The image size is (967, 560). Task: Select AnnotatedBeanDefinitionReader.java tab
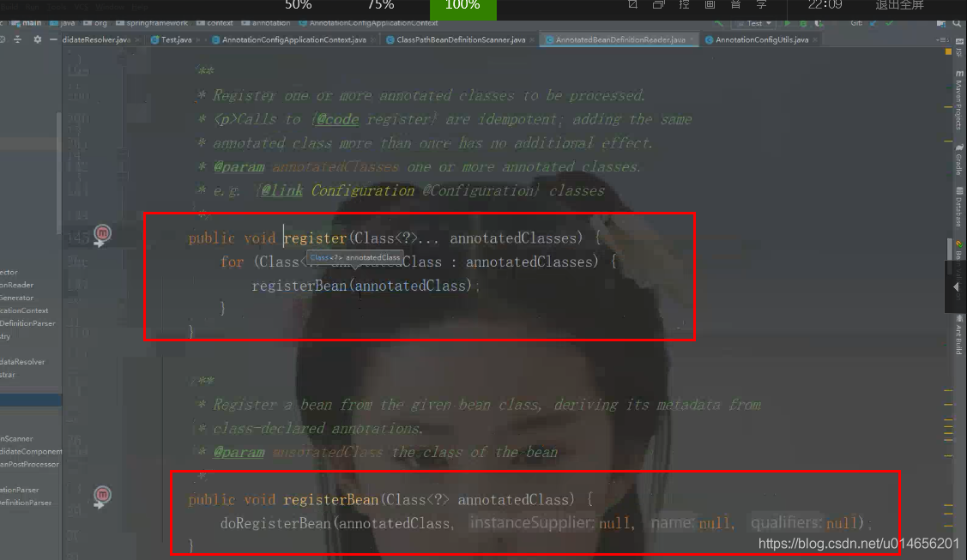[619, 40]
